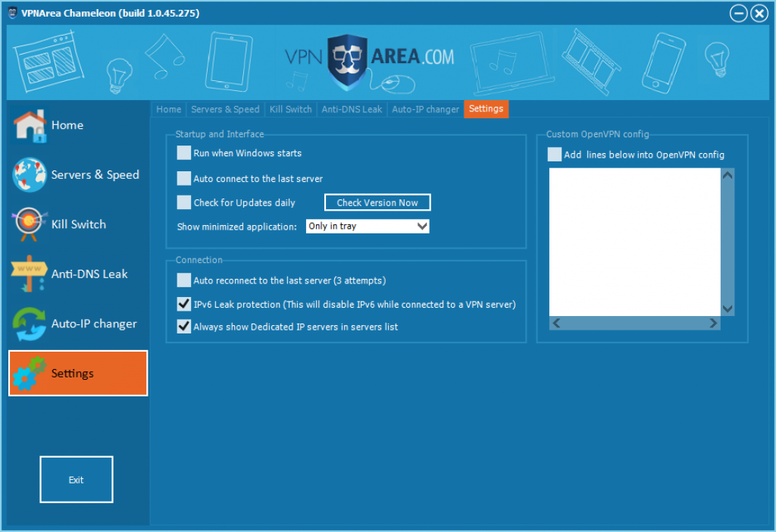Click the config box scroll up arrow
This screenshot has width=776, height=532.
point(727,175)
